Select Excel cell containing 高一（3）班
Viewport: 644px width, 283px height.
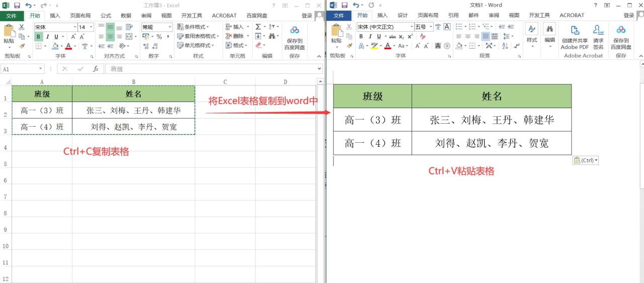pyautogui.click(x=42, y=111)
